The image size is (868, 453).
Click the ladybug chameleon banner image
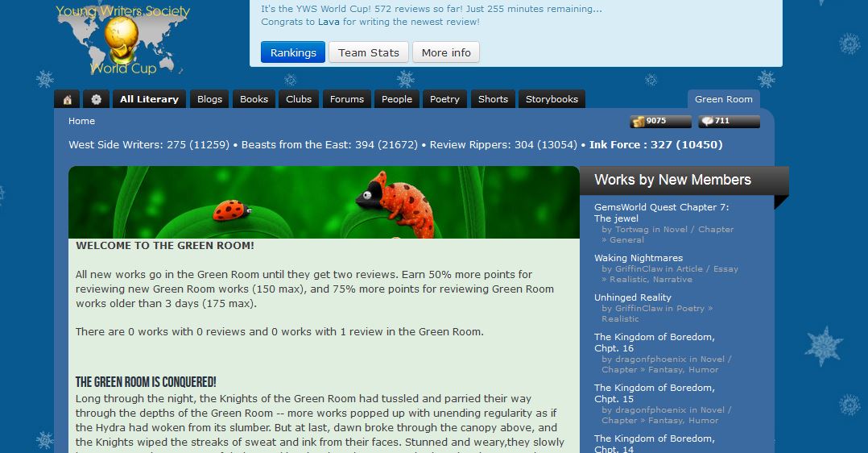324,202
